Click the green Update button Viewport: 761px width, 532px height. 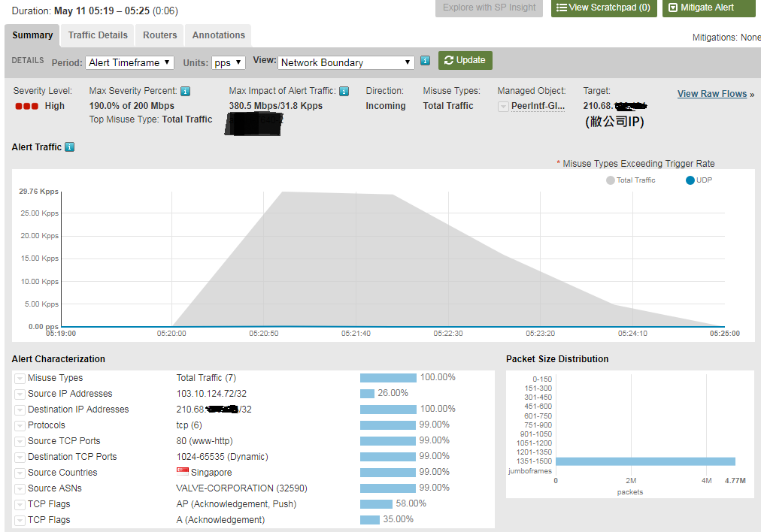pyautogui.click(x=465, y=60)
